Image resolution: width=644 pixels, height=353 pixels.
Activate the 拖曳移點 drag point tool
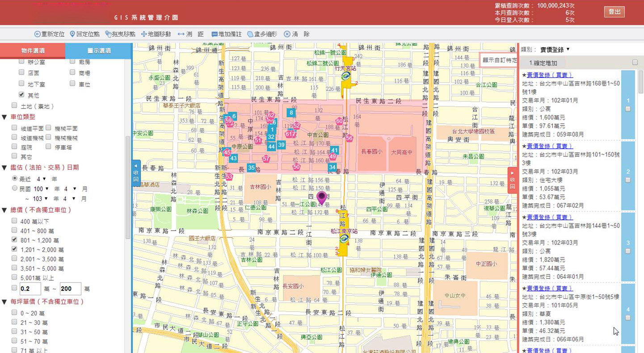(108, 34)
